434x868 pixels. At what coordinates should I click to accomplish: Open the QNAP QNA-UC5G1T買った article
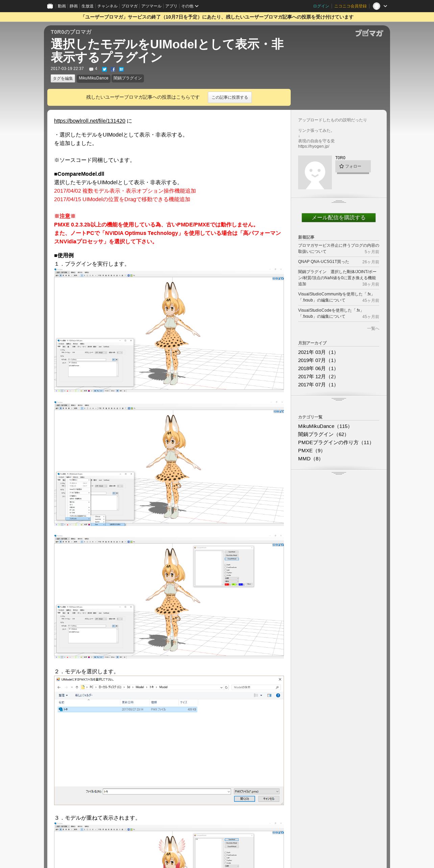[323, 262]
